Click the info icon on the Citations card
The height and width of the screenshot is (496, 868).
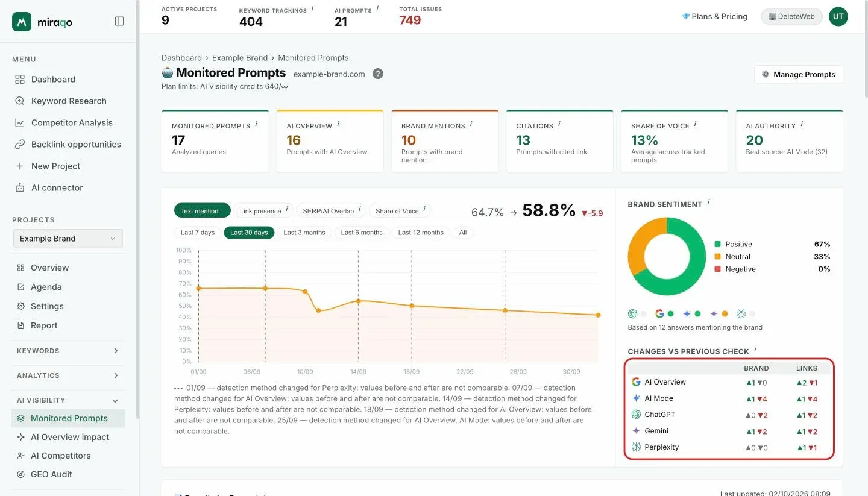(x=559, y=124)
